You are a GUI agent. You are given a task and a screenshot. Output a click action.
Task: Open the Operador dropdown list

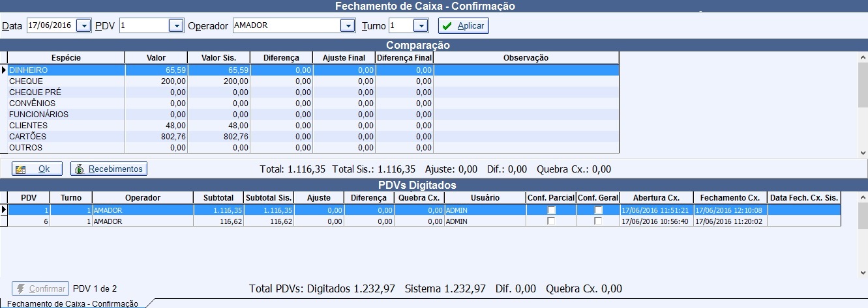tap(348, 25)
